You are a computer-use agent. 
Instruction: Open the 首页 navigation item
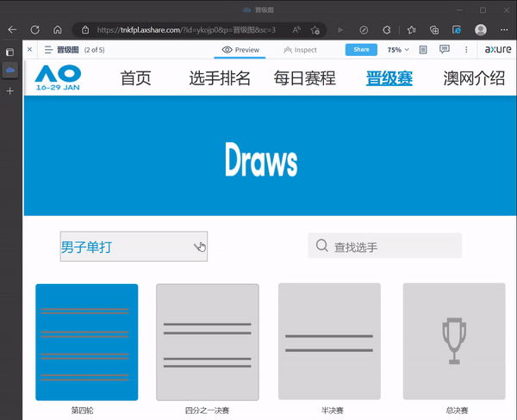pyautogui.click(x=135, y=78)
